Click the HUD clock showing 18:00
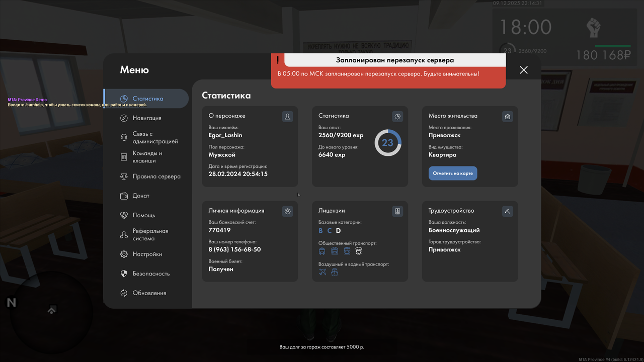 point(526,27)
